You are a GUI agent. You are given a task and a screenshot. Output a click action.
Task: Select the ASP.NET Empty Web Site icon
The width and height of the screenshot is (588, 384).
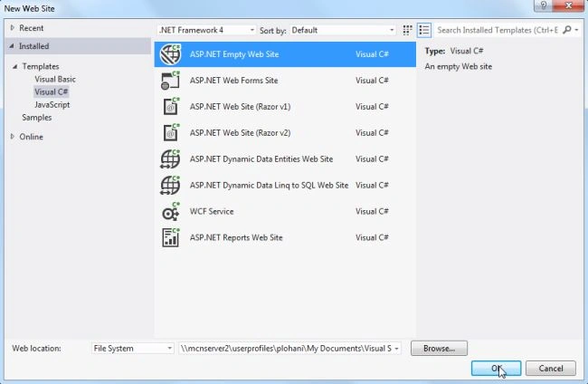tap(170, 54)
